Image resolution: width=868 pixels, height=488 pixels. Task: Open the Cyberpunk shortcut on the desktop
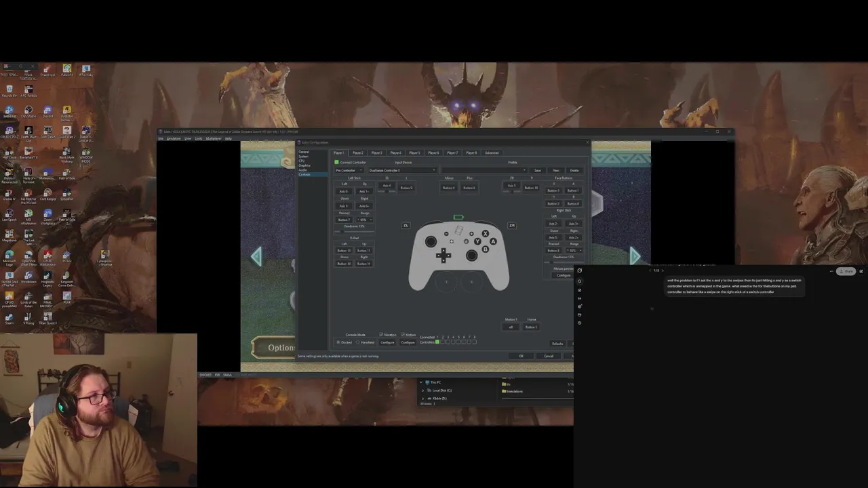(x=105, y=257)
